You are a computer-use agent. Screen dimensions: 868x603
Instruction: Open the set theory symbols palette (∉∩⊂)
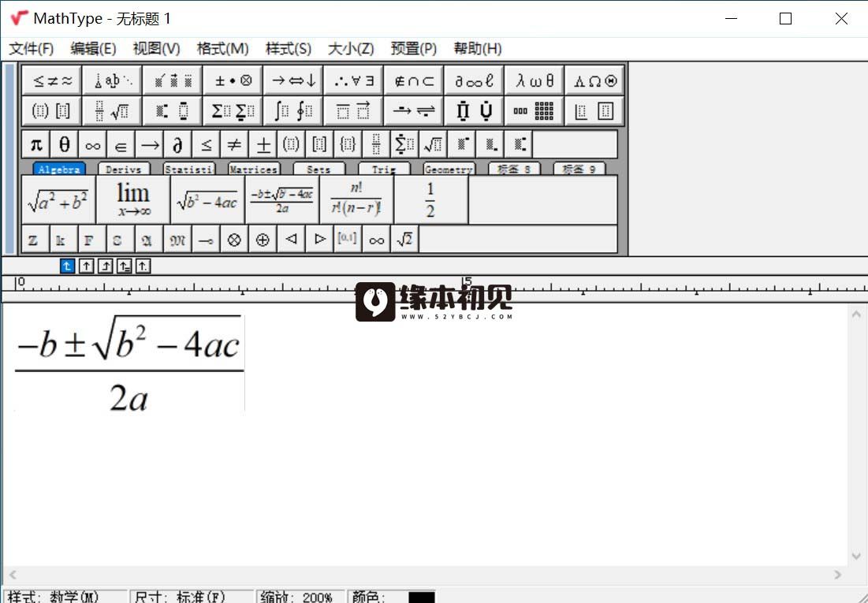click(x=414, y=81)
